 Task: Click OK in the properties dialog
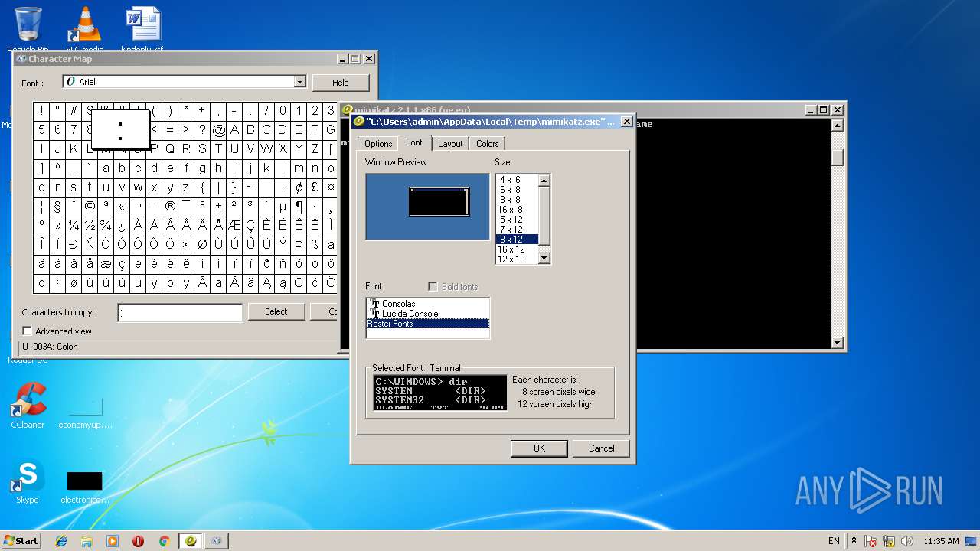tap(539, 448)
